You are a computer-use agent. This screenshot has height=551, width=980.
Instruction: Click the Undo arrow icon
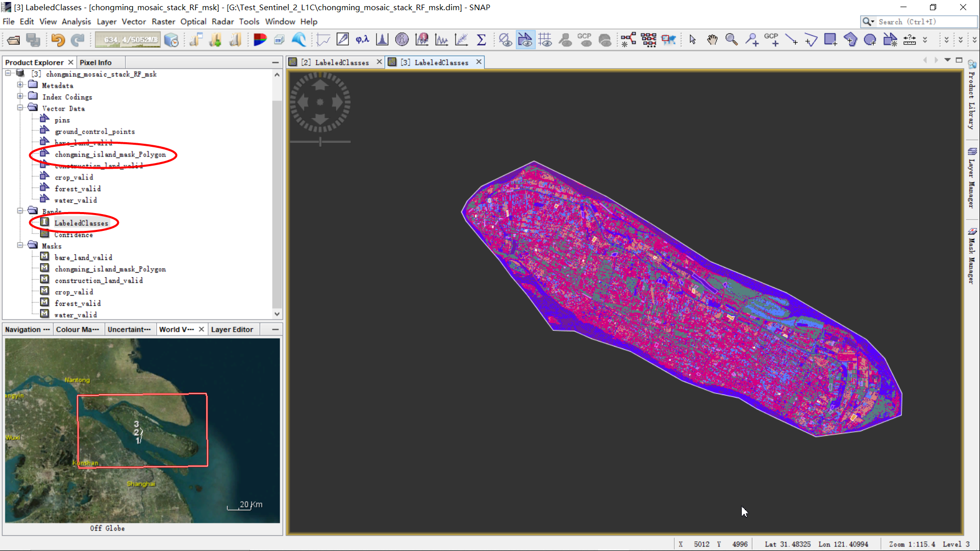(x=58, y=40)
